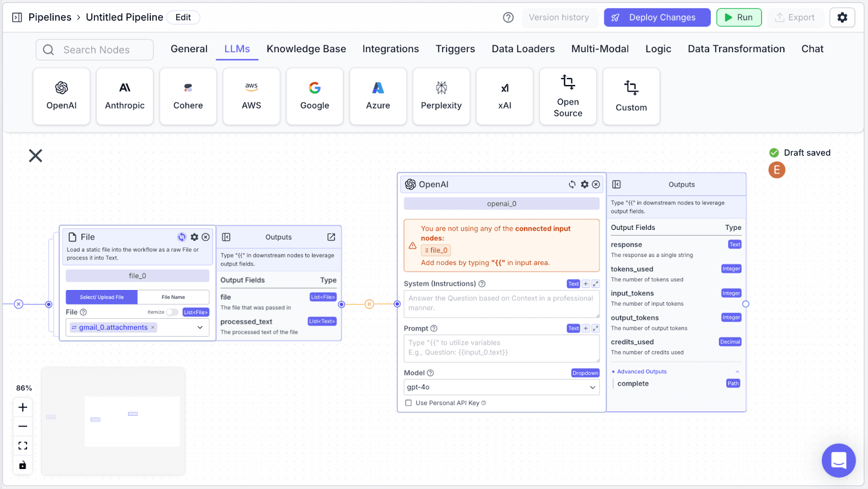This screenshot has height=489, width=868.
Task: Toggle the Itemize switch on File node
Action: pyautogui.click(x=172, y=312)
